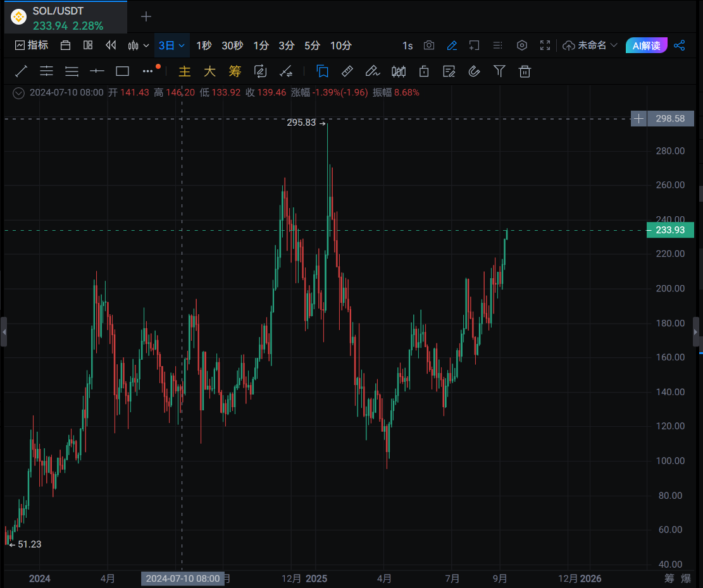Image resolution: width=703 pixels, height=588 pixels.
Task: Open the 指标 indicators panel
Action: (x=32, y=46)
